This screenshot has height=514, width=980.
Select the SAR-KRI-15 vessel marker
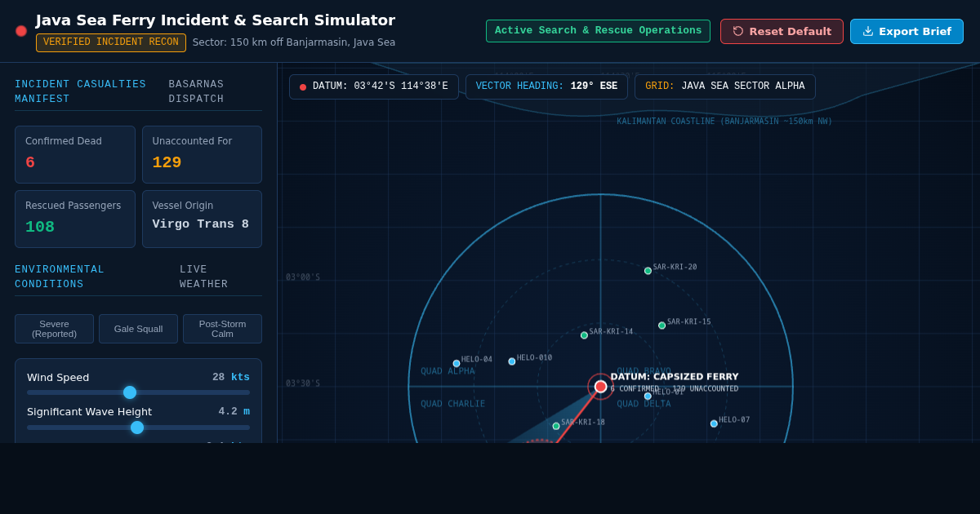click(x=661, y=326)
